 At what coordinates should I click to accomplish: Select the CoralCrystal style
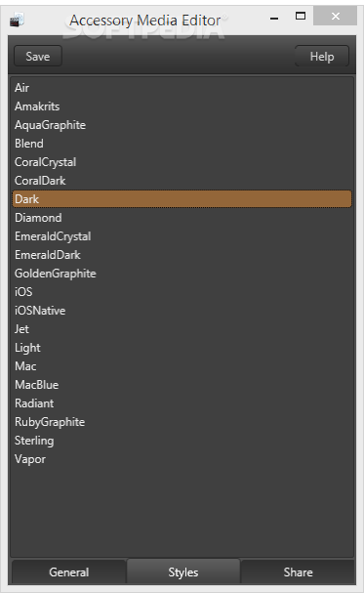coord(182,162)
